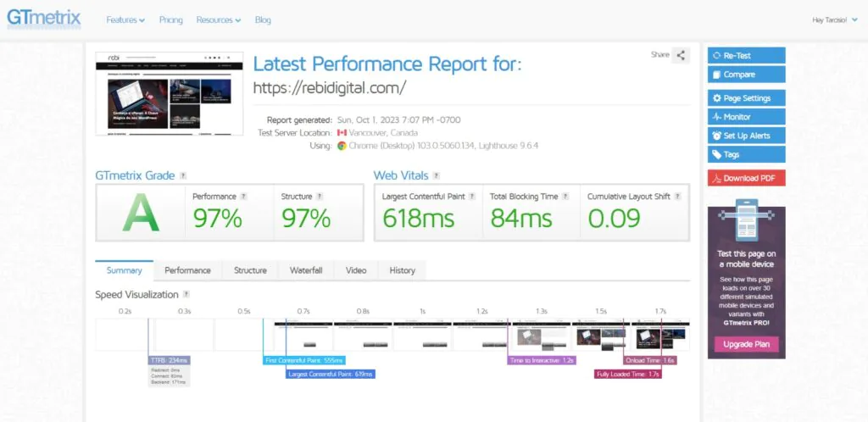This screenshot has height=422, width=868.
Task: Click the 84ms Total Blocking Time value
Action: (521, 218)
